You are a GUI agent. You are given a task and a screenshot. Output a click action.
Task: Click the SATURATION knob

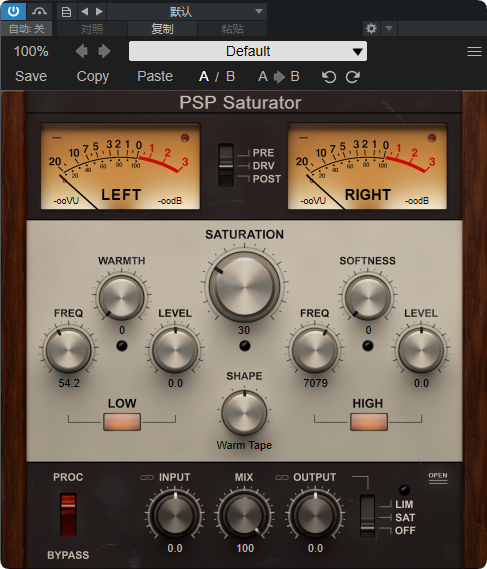pyautogui.click(x=244, y=286)
